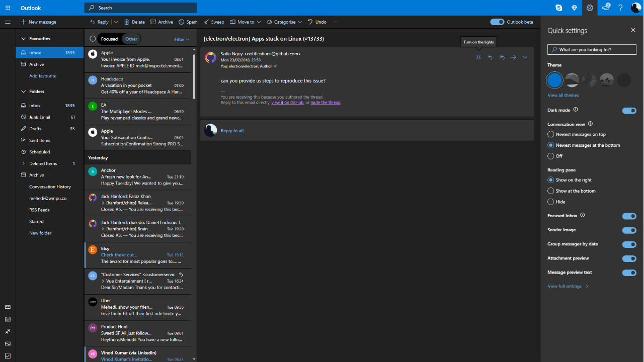This screenshot has width=644, height=362.
Task: Open settings gear icon in header
Action: pos(590,8)
